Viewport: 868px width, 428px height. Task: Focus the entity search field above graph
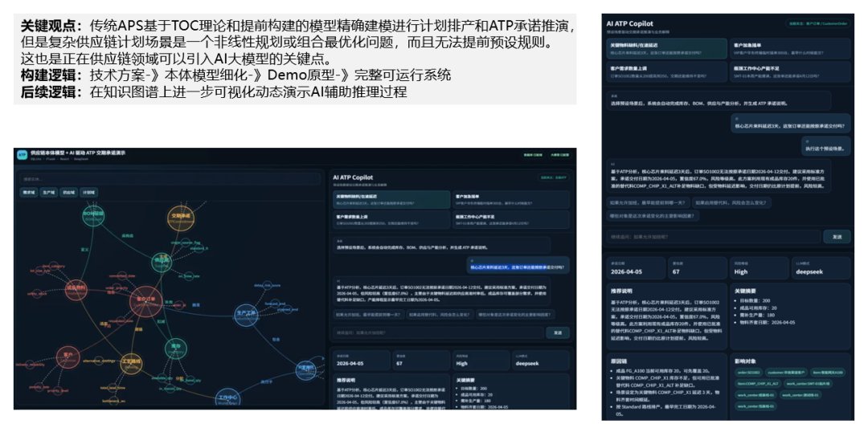[170, 178]
